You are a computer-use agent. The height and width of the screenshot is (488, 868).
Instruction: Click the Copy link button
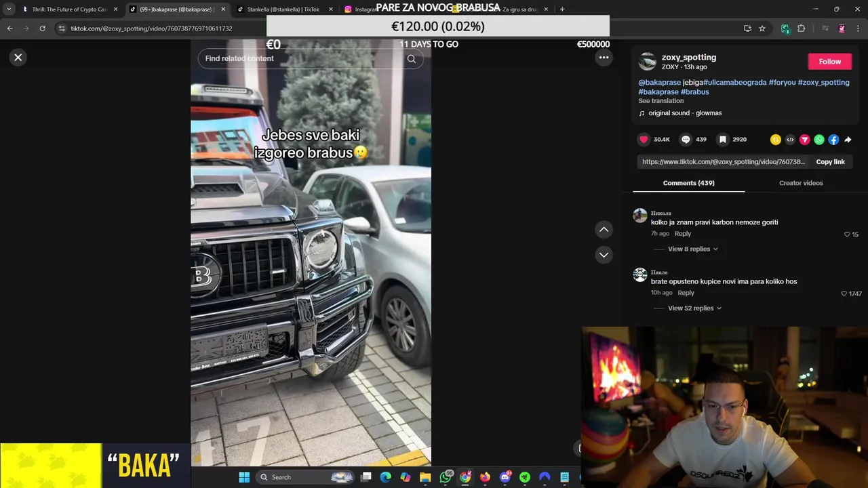(x=830, y=162)
